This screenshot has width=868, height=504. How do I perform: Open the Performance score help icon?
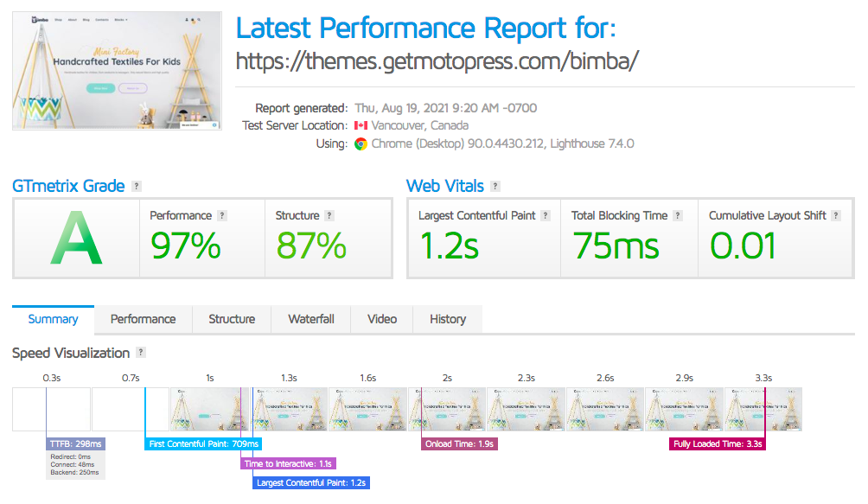pos(222,216)
